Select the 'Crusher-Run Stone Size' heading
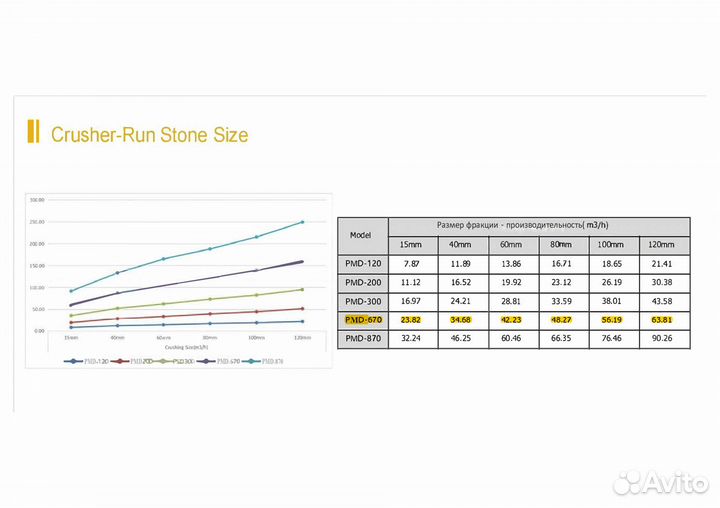 pyautogui.click(x=149, y=134)
